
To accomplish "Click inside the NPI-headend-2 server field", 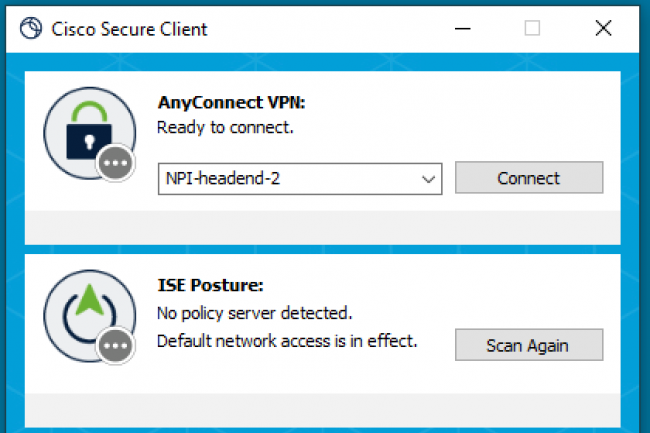I will (x=285, y=179).
